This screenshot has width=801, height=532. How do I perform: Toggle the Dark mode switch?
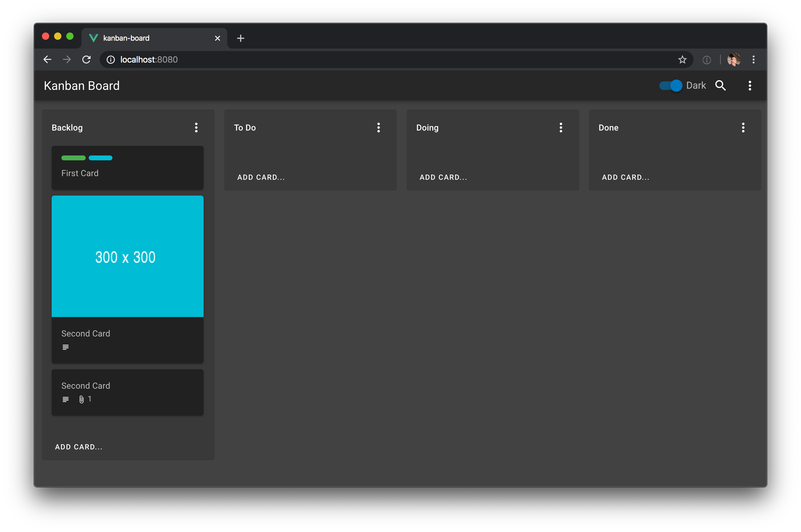click(x=671, y=86)
